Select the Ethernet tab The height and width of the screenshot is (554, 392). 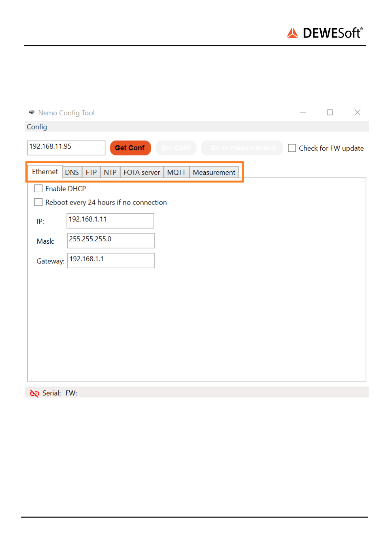point(45,172)
